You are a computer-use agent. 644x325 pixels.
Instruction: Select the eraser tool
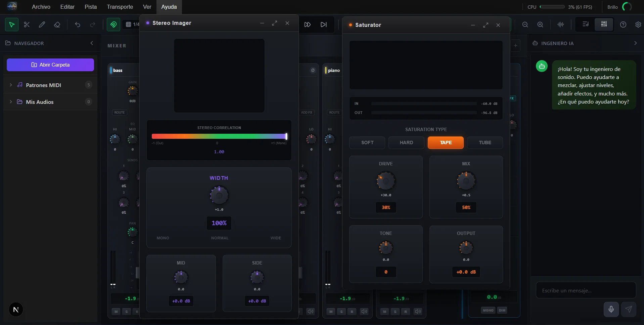(x=57, y=25)
